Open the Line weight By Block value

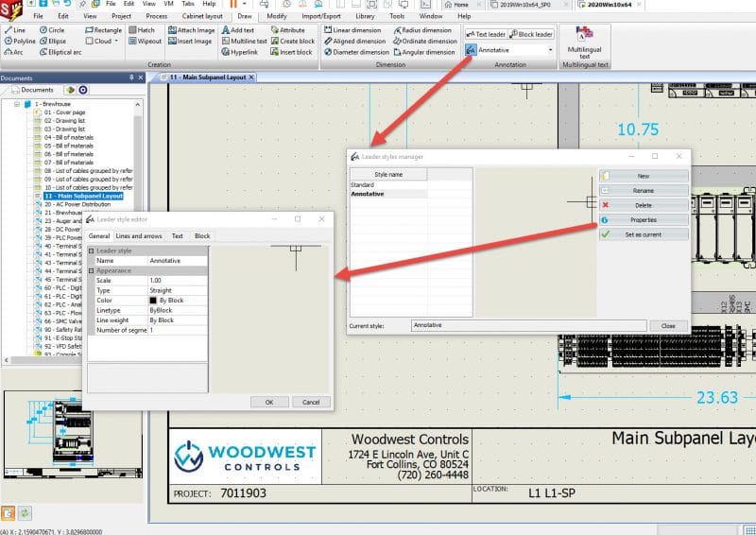click(178, 320)
